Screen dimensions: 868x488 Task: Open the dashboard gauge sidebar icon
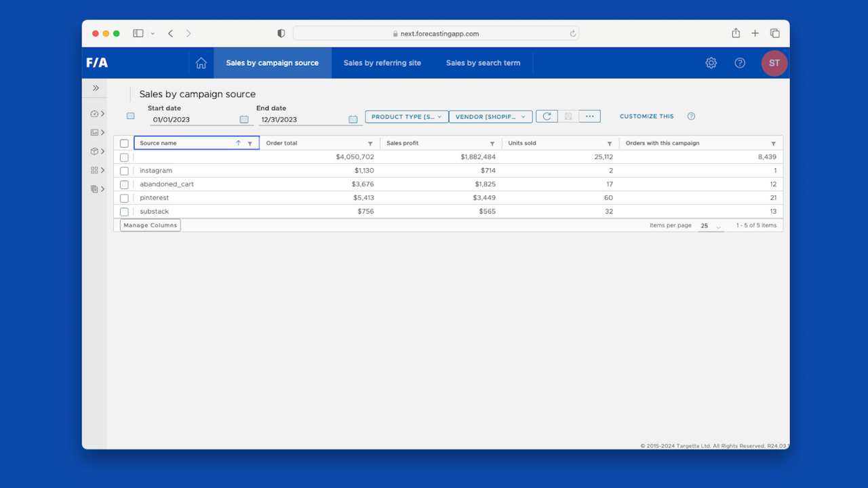tap(94, 114)
